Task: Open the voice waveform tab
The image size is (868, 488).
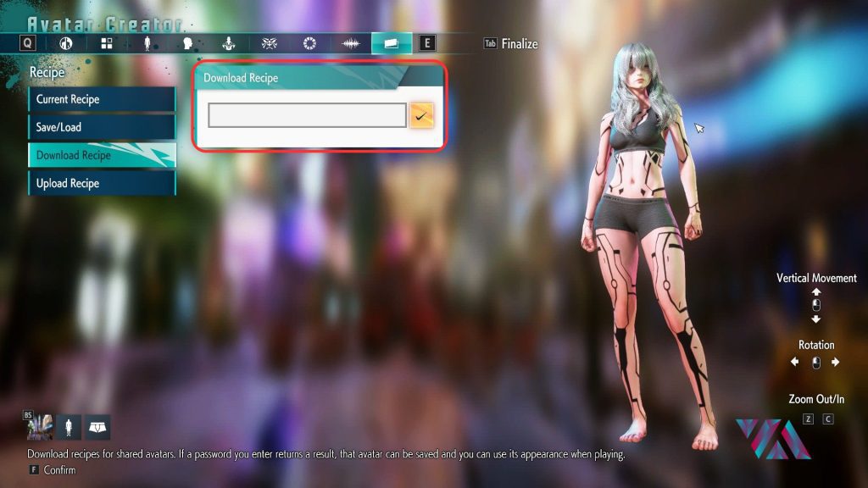Action: point(350,43)
